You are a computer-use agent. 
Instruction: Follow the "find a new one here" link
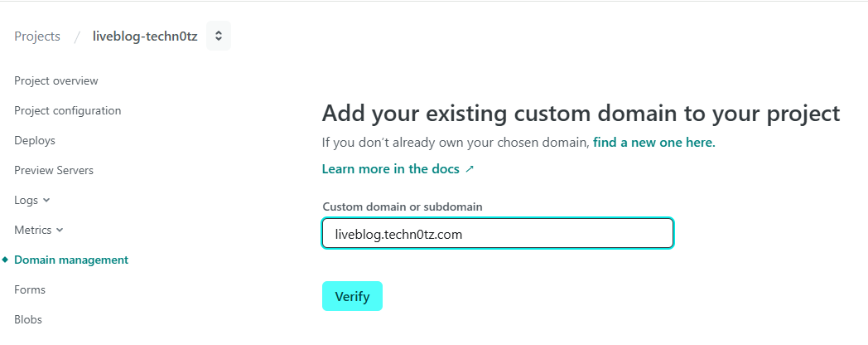[x=654, y=143]
